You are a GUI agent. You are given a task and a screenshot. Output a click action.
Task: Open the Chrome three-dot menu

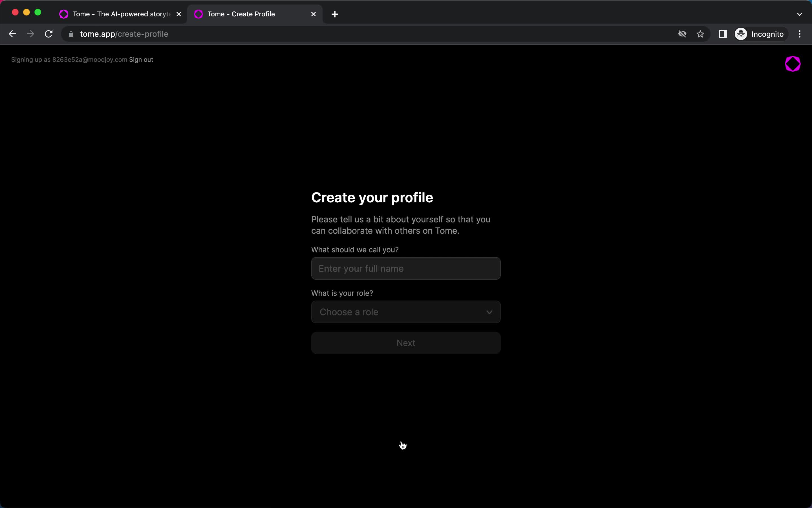point(800,34)
